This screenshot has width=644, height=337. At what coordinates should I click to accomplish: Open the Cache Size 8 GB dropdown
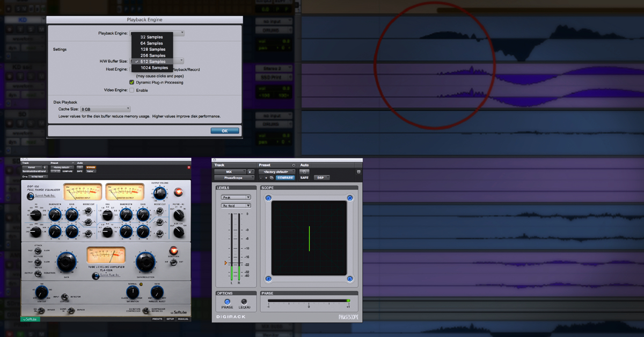(105, 109)
